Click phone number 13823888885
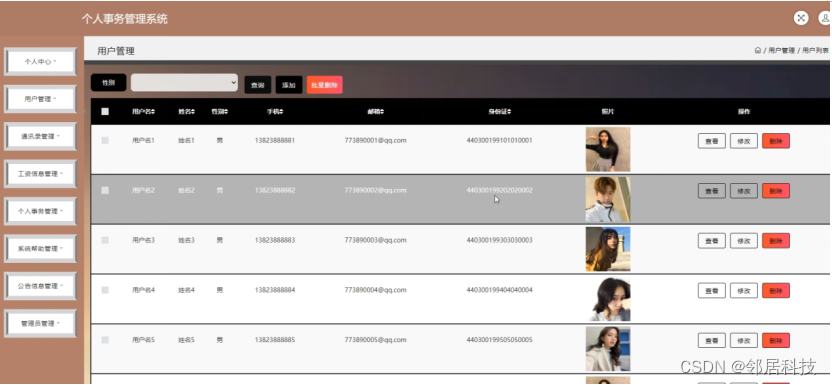This screenshot has width=832, height=385. pos(275,340)
